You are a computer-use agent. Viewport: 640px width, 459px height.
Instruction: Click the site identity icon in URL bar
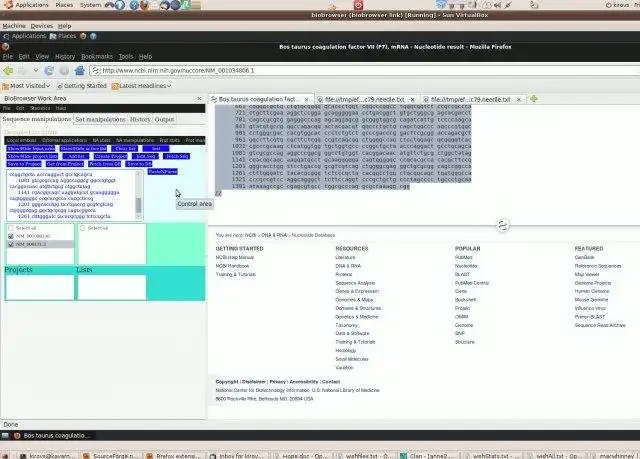point(95,71)
